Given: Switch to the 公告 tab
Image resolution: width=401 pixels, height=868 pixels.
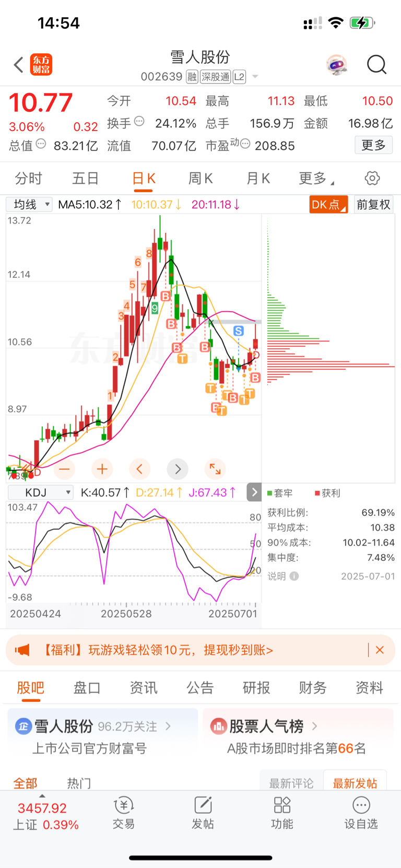Looking at the screenshot, I should coord(200,688).
